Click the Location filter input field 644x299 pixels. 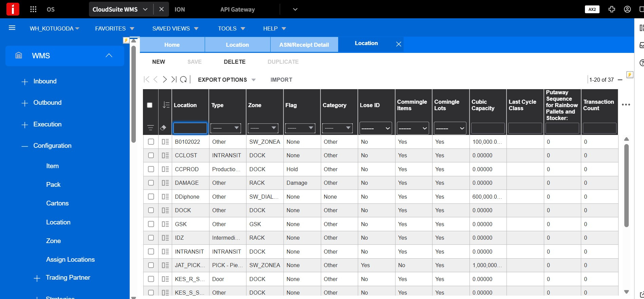(190, 128)
